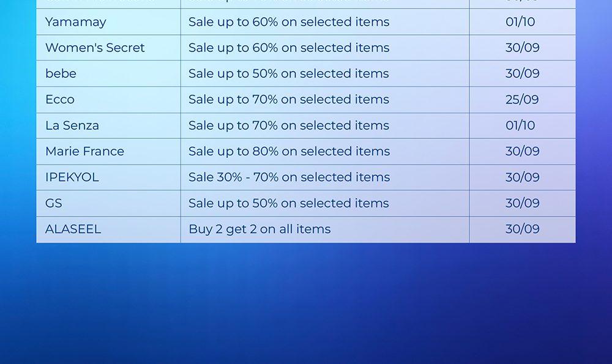Image resolution: width=612 pixels, height=364 pixels.
Task: Click the ALASEEL brand name
Action: click(x=73, y=229)
